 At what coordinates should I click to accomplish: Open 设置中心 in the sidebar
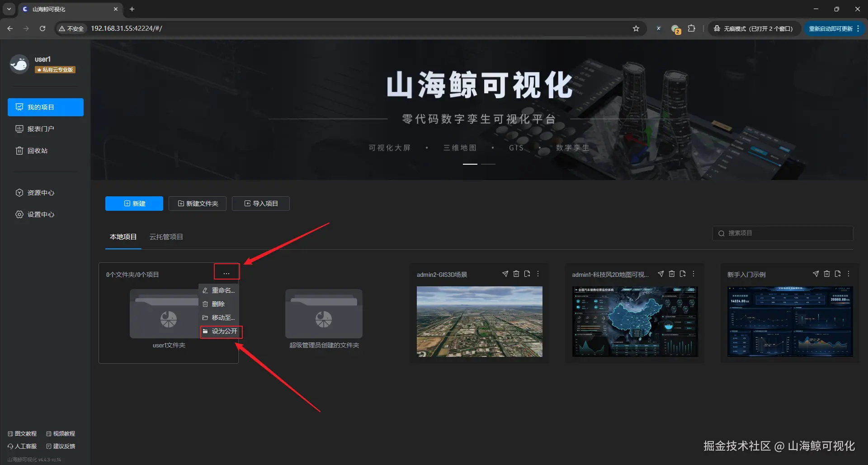46,214
